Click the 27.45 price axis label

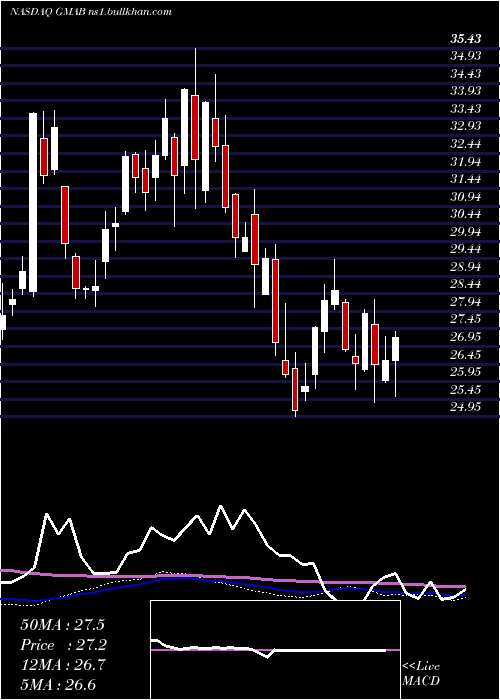point(466,320)
